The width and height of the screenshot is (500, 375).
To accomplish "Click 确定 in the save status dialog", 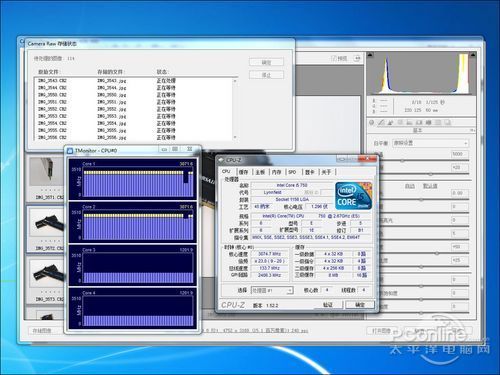I will pyautogui.click(x=266, y=62).
